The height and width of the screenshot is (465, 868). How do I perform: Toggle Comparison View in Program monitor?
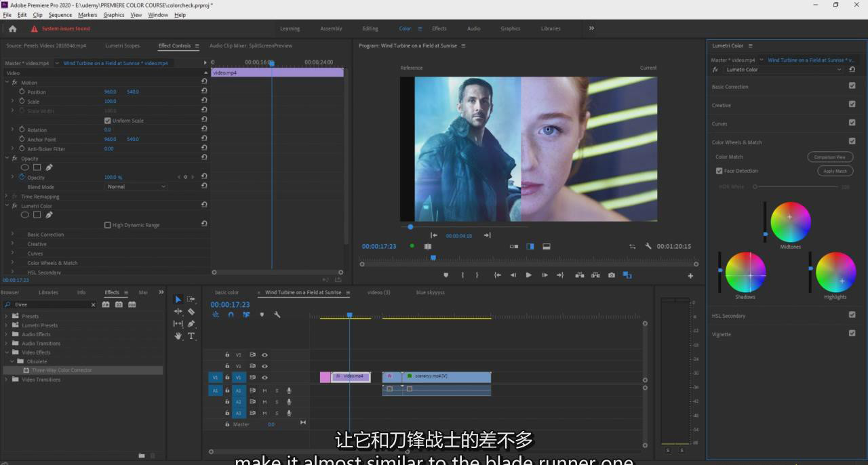point(627,275)
